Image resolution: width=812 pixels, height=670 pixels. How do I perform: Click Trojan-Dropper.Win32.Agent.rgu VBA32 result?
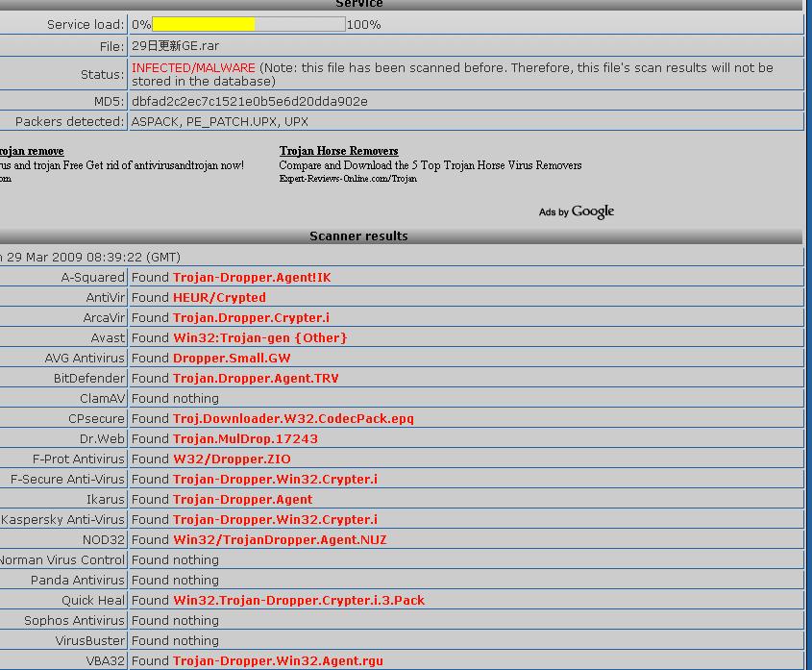(278, 661)
